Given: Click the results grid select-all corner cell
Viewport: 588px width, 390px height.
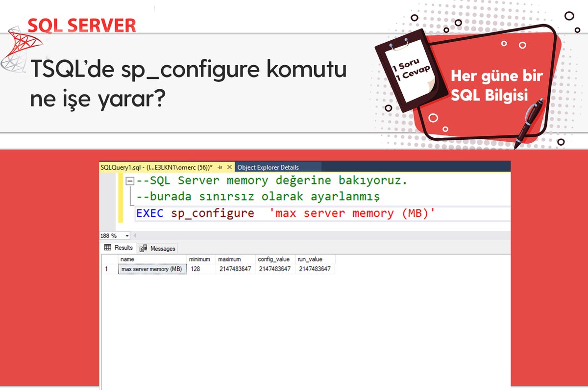Looking at the screenshot, I should coord(110,259).
